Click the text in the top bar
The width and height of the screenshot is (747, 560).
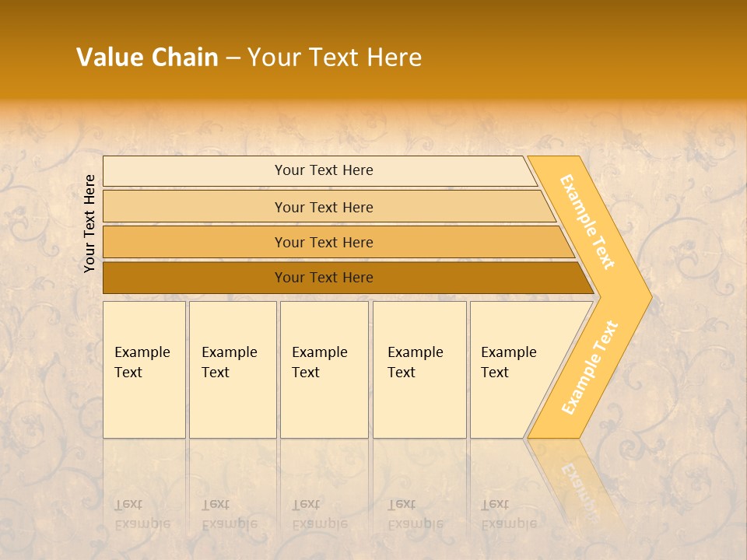click(x=324, y=170)
